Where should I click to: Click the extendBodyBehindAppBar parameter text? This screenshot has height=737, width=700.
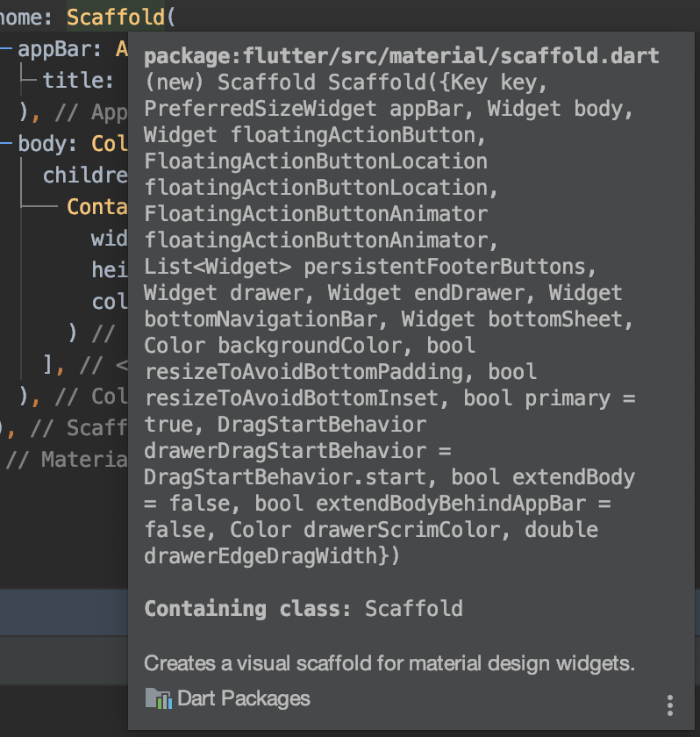(x=451, y=504)
